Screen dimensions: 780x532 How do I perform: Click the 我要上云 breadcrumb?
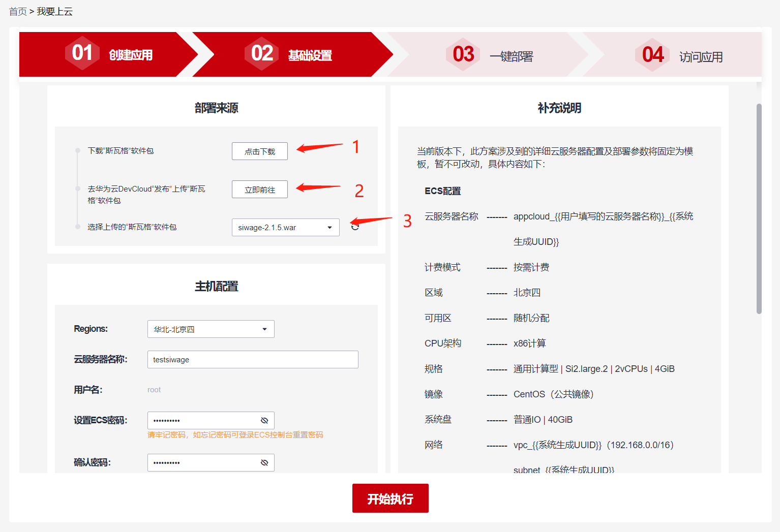coord(55,11)
